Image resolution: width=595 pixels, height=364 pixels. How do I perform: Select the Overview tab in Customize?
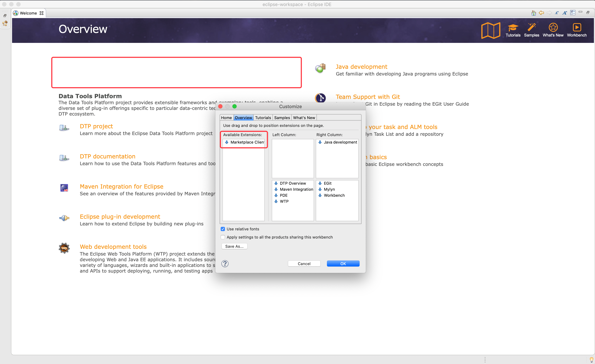coord(243,117)
